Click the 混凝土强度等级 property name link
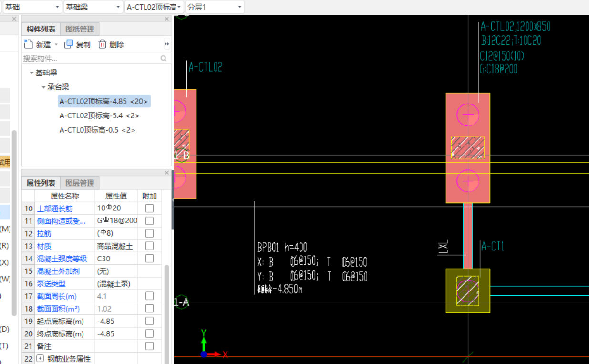589x364 pixels. 62,259
